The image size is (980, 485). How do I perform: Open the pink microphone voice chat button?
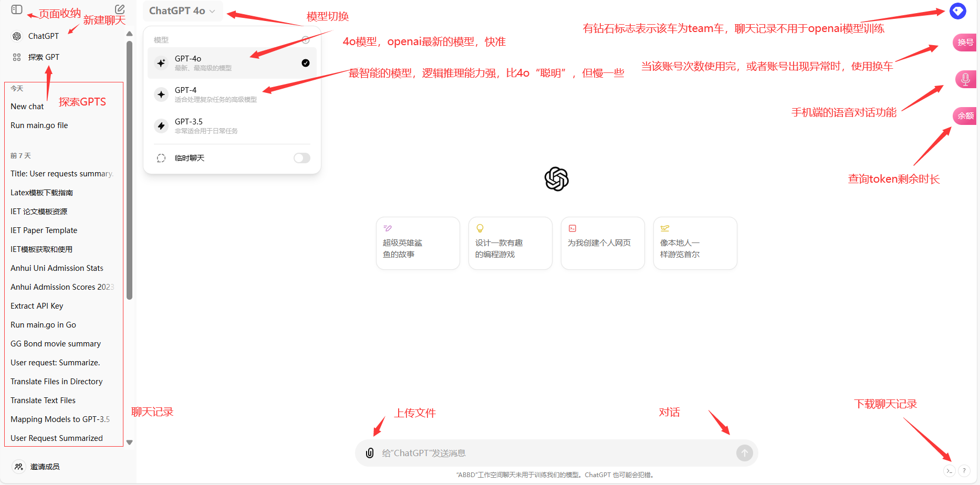point(965,79)
